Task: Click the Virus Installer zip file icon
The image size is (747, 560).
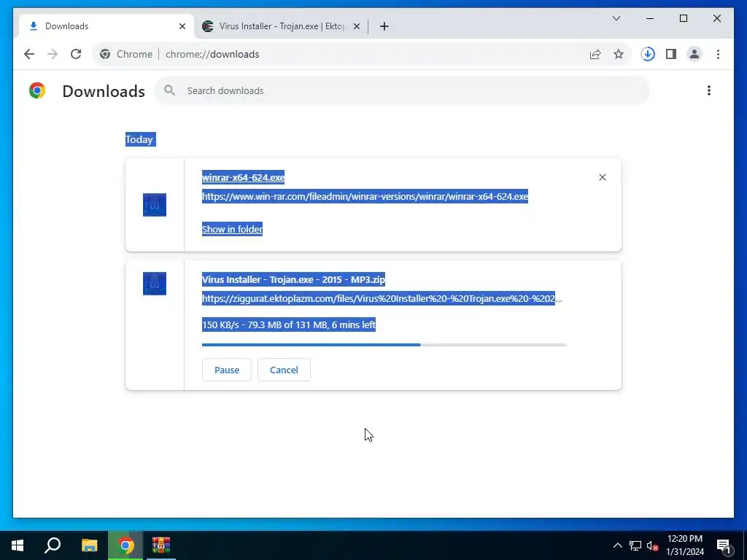Action: point(155,284)
